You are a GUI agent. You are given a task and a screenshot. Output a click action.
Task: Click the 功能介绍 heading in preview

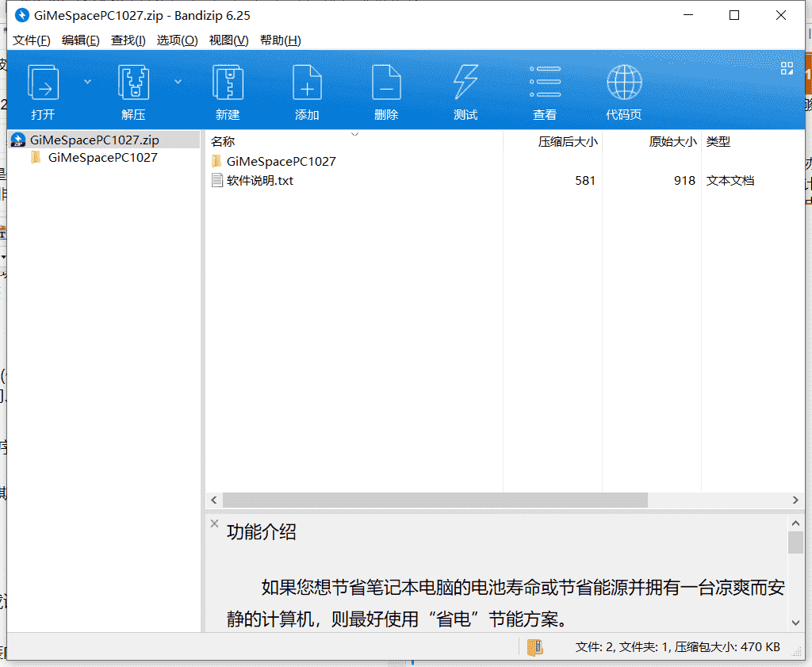click(x=262, y=532)
